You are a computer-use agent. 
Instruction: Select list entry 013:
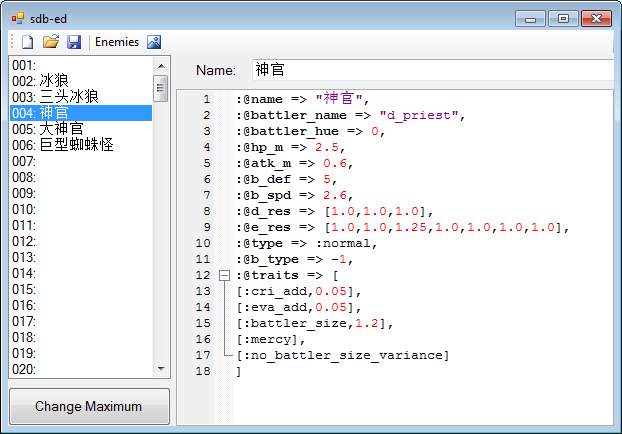tap(81, 257)
